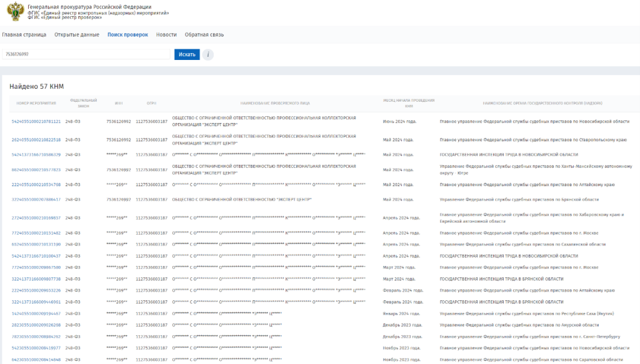Go to the Новости tab

(166, 35)
